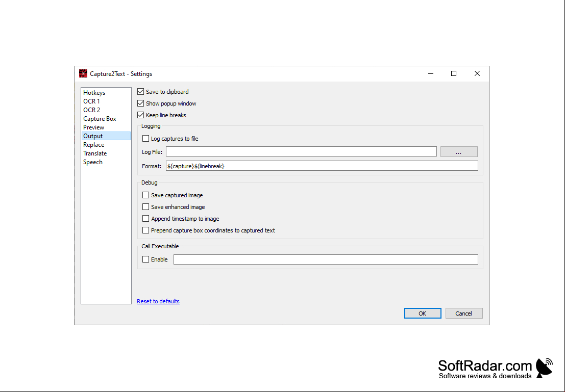Click the Capture2Text app icon in title bar
Screen dimensions: 565x392
click(83, 73)
